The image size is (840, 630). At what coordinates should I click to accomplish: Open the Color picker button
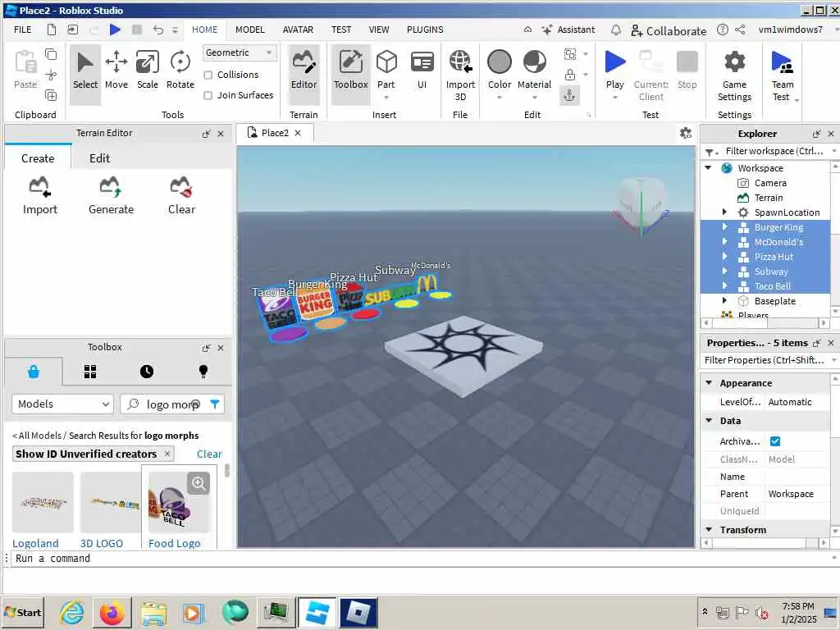pos(500,71)
